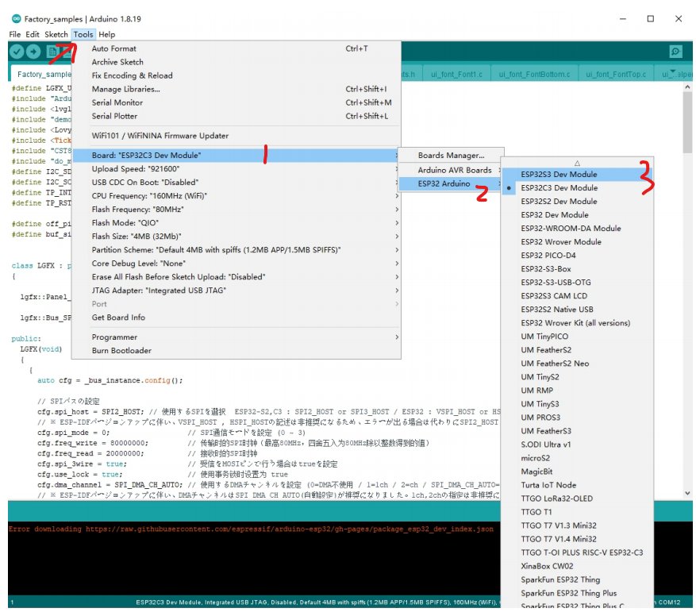Expand the Arduino AVR Boards submenu
This screenshot has height=616, width=696.
pos(454,170)
